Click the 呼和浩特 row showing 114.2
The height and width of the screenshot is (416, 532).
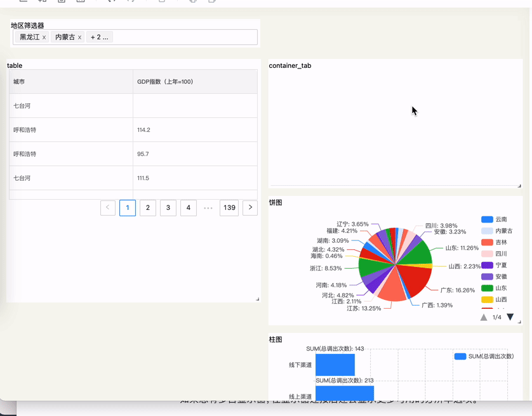pos(70,130)
